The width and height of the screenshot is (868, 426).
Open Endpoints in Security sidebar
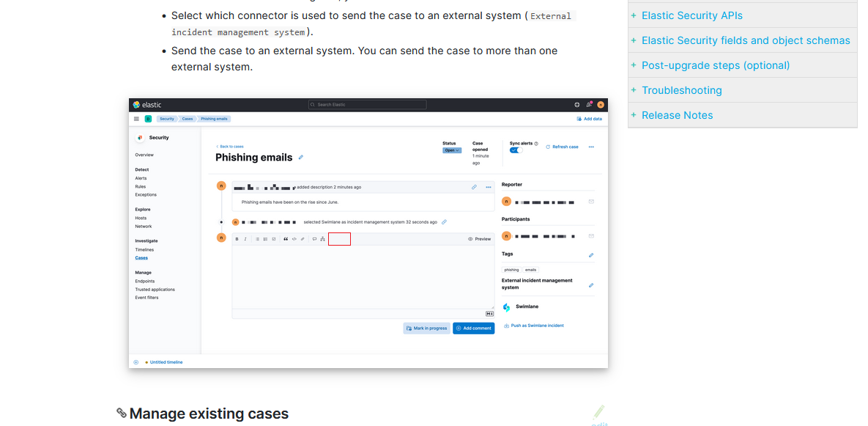[145, 282]
